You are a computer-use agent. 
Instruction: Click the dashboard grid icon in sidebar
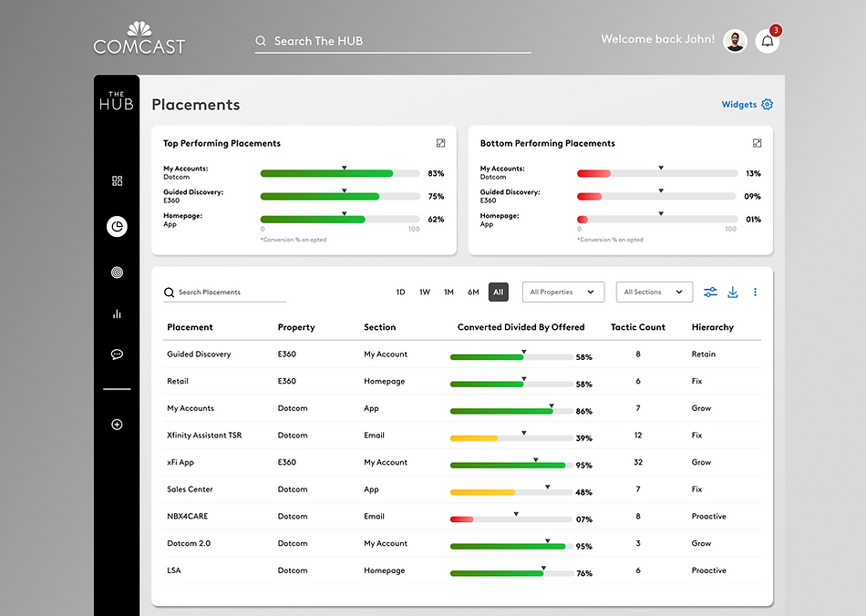click(117, 181)
